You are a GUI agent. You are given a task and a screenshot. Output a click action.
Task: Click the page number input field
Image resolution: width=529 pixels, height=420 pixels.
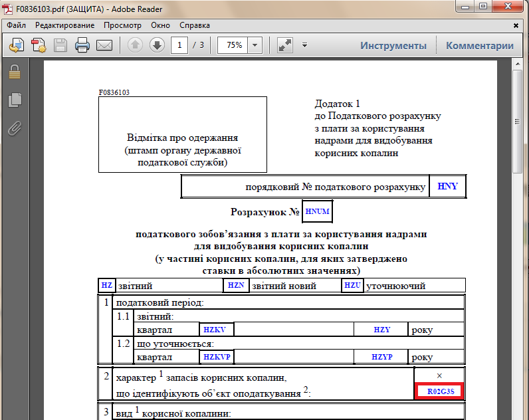179,45
